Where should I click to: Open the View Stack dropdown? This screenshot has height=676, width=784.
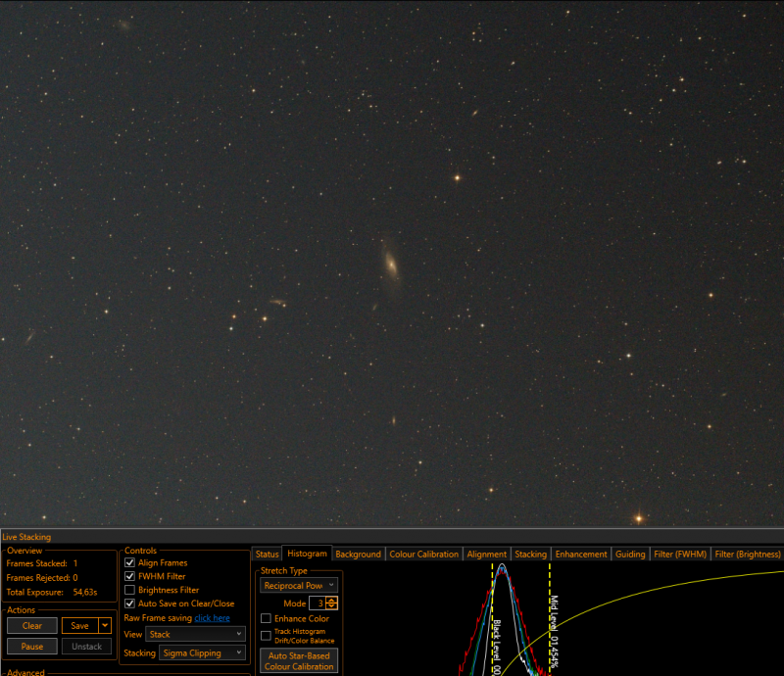[195, 634]
